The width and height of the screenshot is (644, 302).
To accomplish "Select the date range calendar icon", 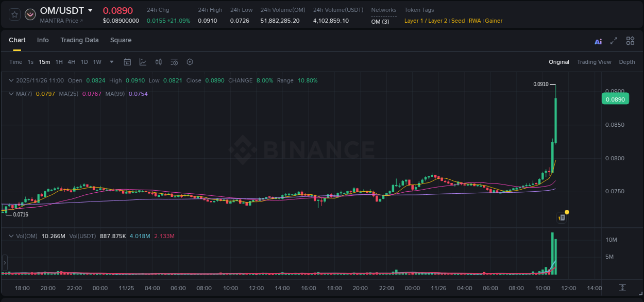I will coord(127,62).
